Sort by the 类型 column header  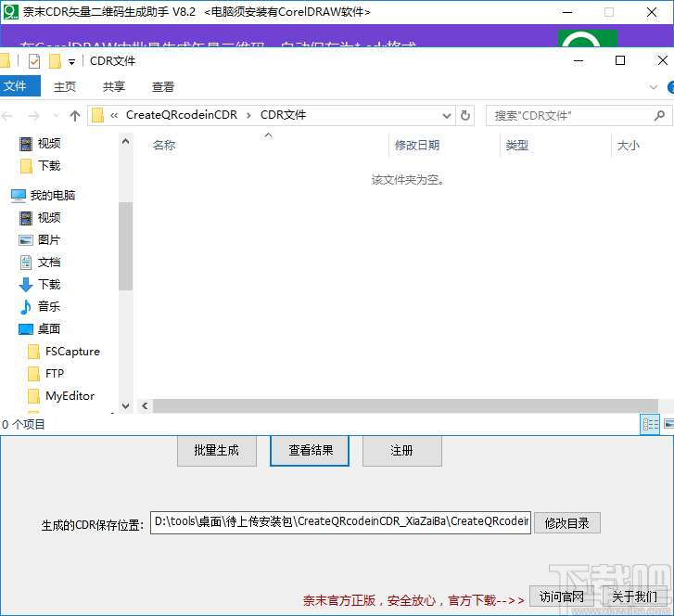(516, 146)
